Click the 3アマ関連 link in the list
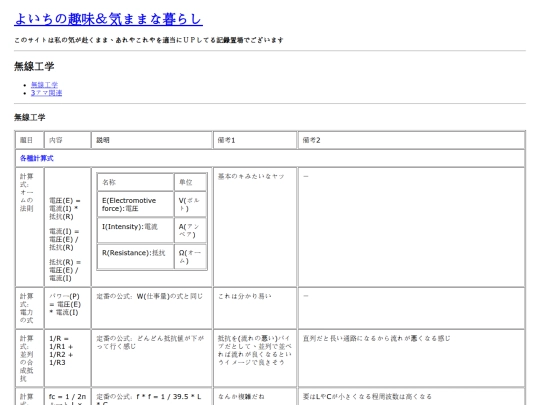This screenshot has width=540, height=405. 46,93
